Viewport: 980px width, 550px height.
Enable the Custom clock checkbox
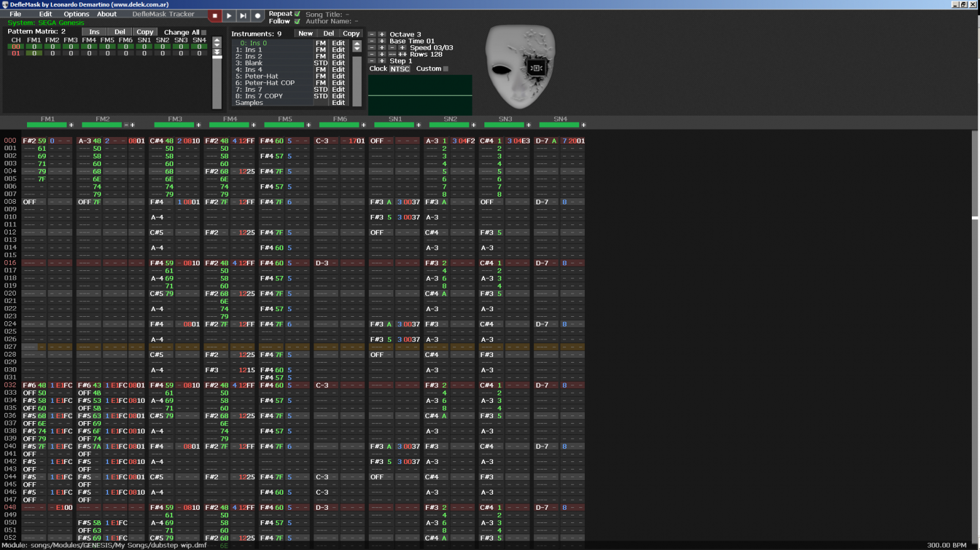coord(446,69)
